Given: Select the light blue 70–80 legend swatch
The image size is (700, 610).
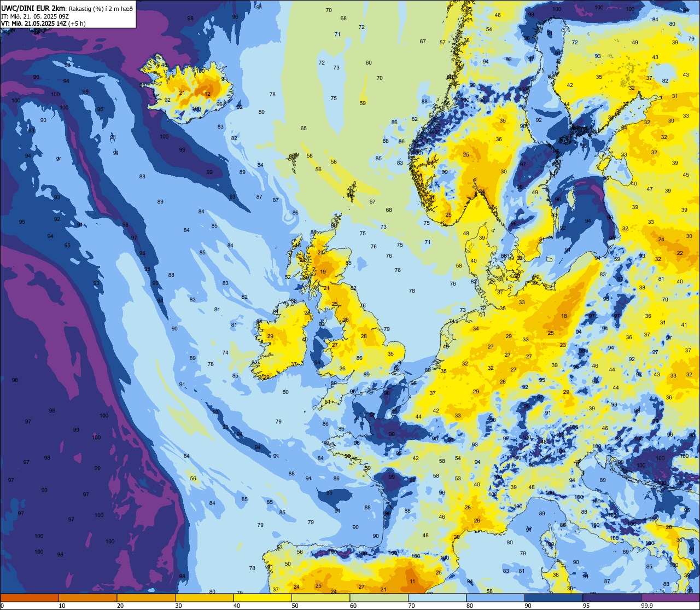Looking at the screenshot, I should coord(437,597).
